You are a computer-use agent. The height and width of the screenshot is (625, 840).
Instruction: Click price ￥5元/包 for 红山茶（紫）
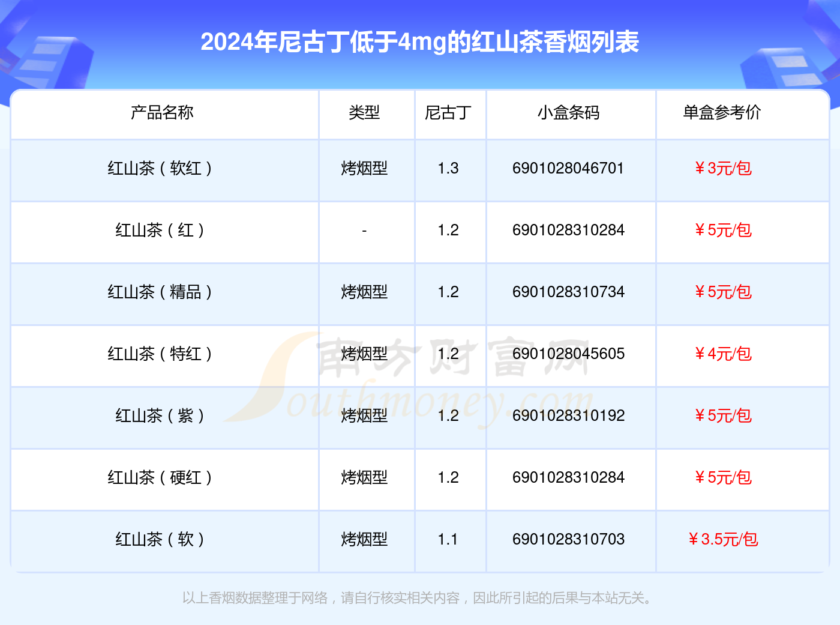click(722, 415)
